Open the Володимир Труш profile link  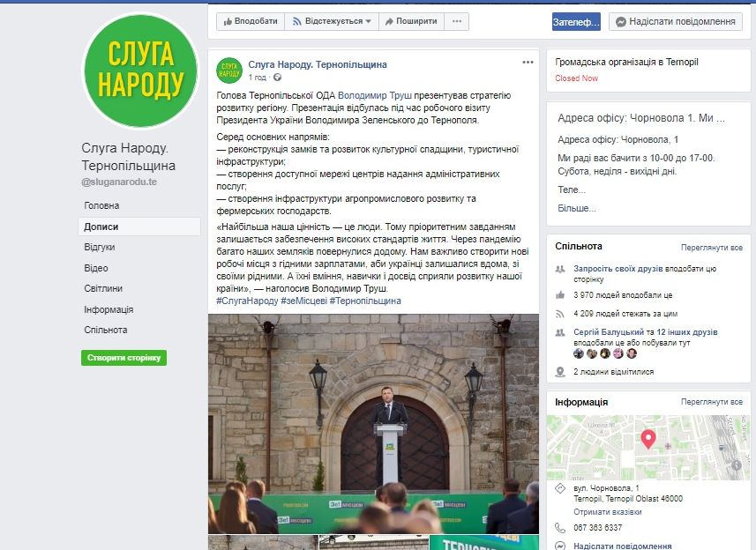pyautogui.click(x=375, y=96)
